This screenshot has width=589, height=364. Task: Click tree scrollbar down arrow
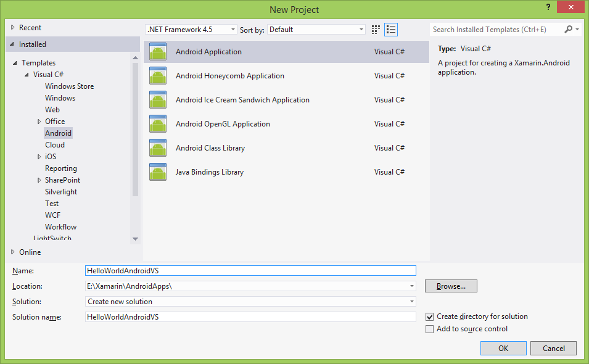click(x=135, y=239)
